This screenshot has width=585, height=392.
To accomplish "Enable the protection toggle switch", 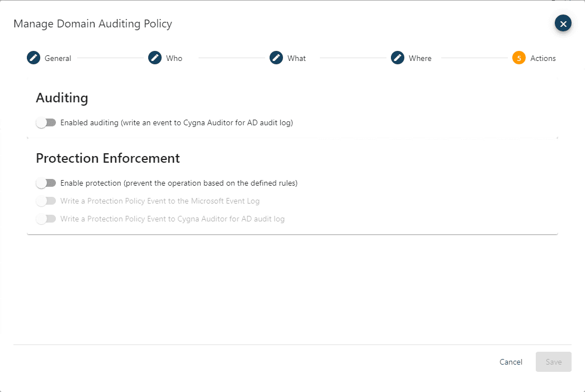I will click(x=46, y=183).
